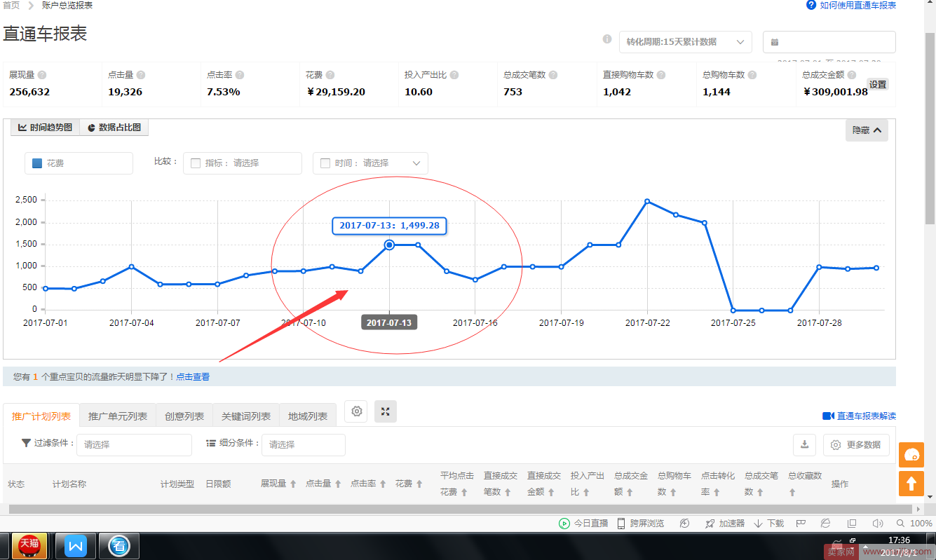The height and width of the screenshot is (560, 936).
Task: Click the help icon next to 投入产出比
Action: (454, 75)
